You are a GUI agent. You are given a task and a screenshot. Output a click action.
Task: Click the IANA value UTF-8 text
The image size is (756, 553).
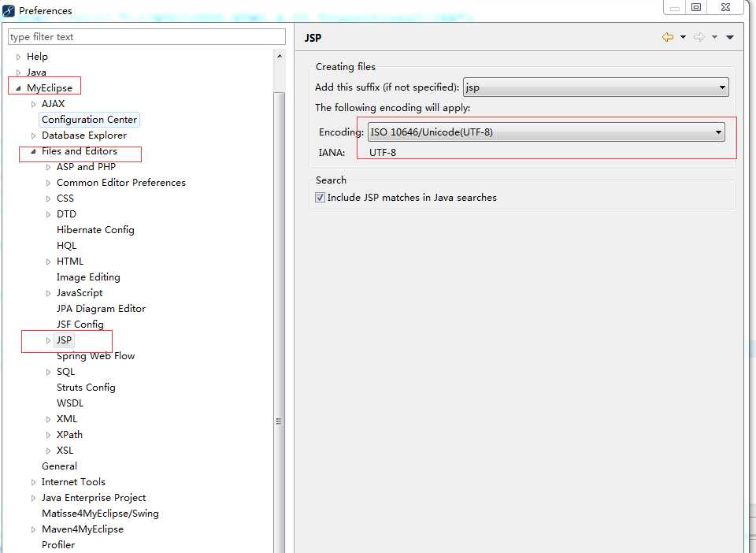[383, 153]
